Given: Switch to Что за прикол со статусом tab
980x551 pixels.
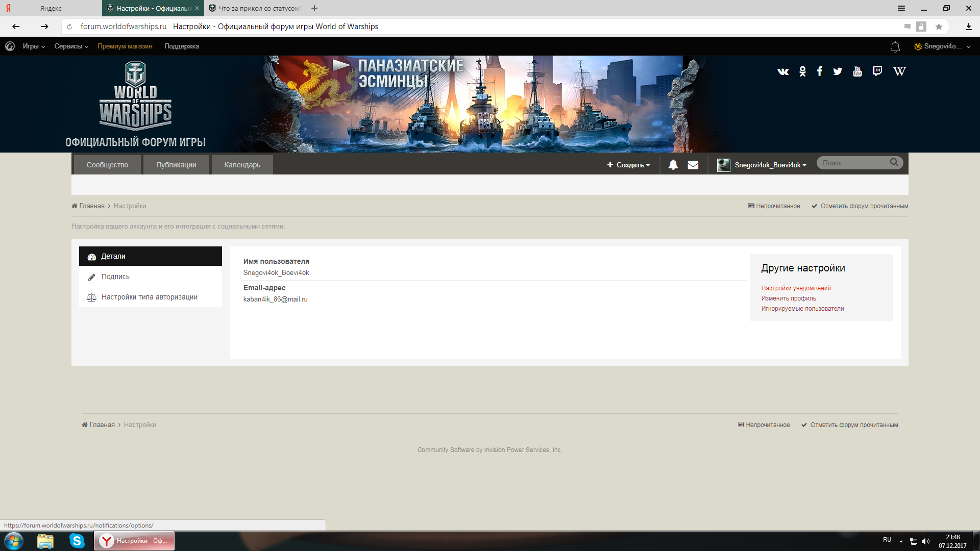Looking at the screenshot, I should (254, 8).
